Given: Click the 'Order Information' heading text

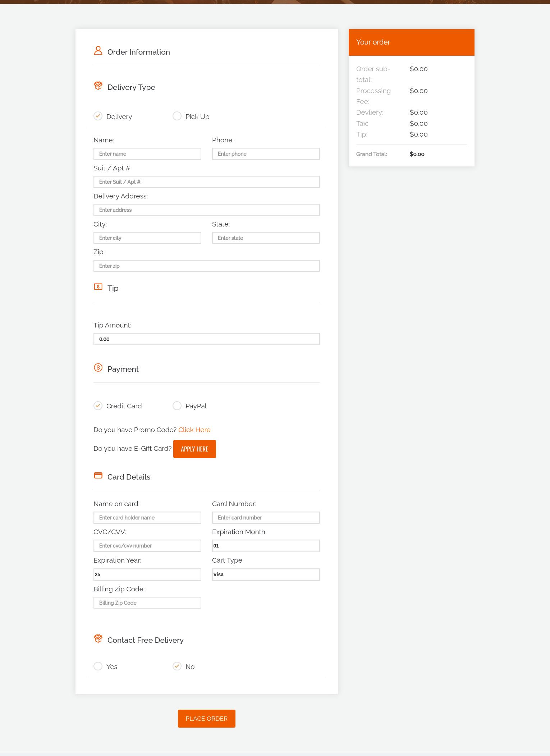Looking at the screenshot, I should [x=139, y=52].
